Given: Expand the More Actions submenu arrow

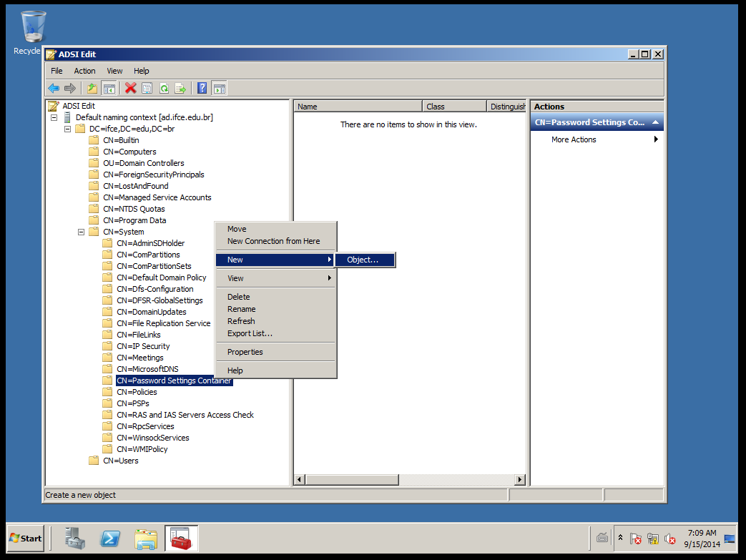Looking at the screenshot, I should click(x=656, y=139).
